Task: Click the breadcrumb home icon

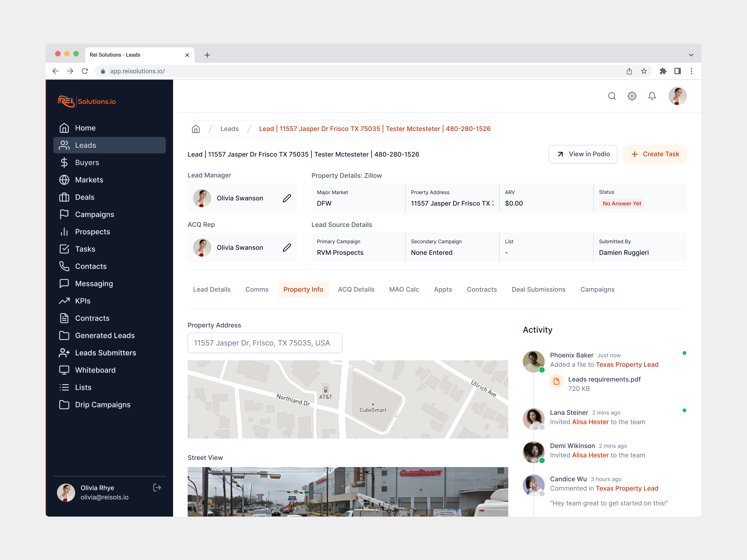Action: coord(196,129)
